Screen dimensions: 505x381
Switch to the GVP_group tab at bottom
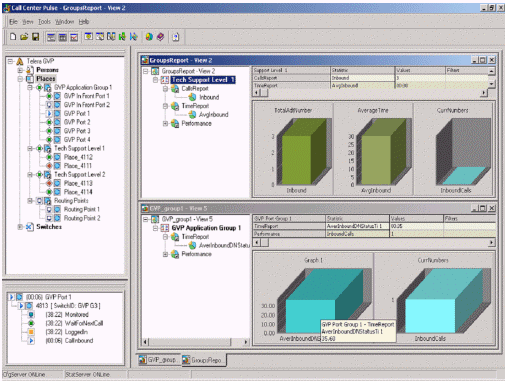[x=158, y=360]
